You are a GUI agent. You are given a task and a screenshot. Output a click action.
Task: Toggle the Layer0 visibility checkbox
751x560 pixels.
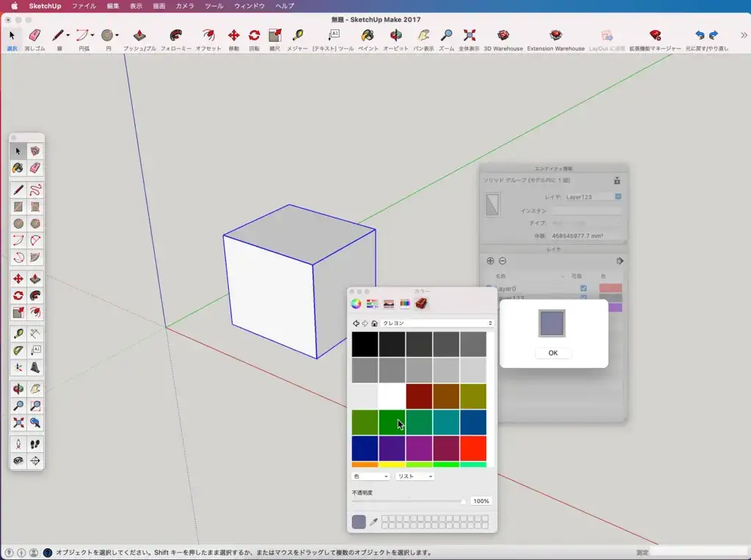coord(583,288)
